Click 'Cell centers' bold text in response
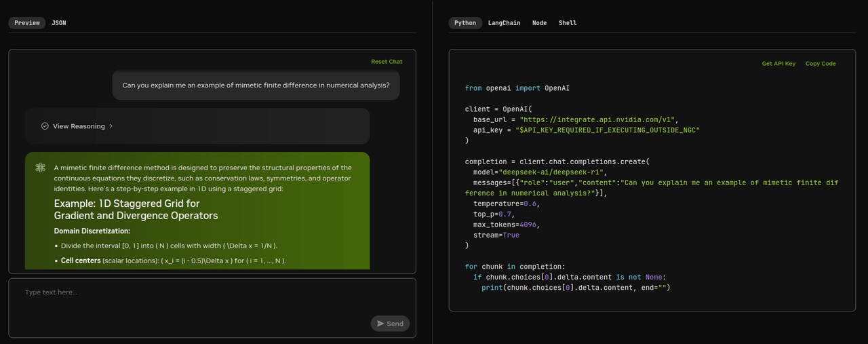Image resolution: width=868 pixels, height=344 pixels. (81, 261)
